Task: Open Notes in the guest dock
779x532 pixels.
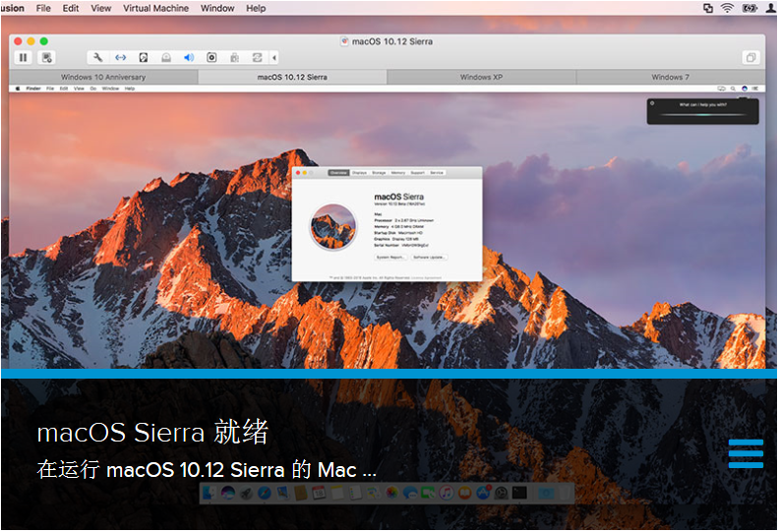Action: tap(336, 493)
